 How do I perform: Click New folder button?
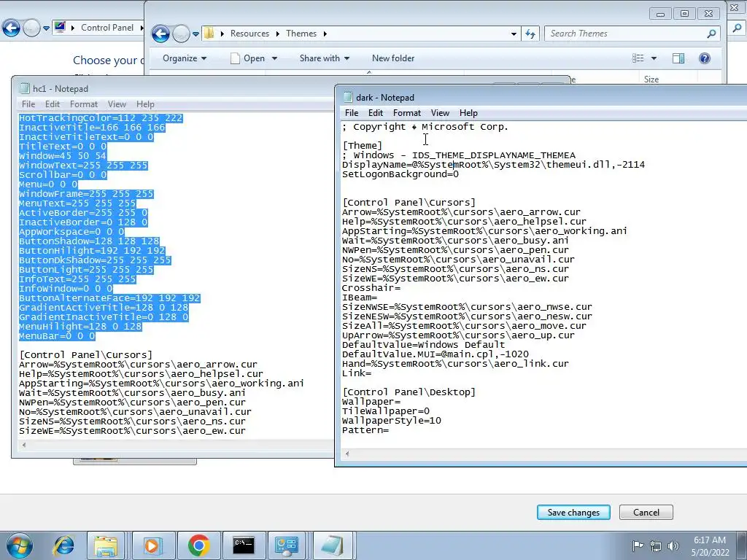(x=393, y=58)
